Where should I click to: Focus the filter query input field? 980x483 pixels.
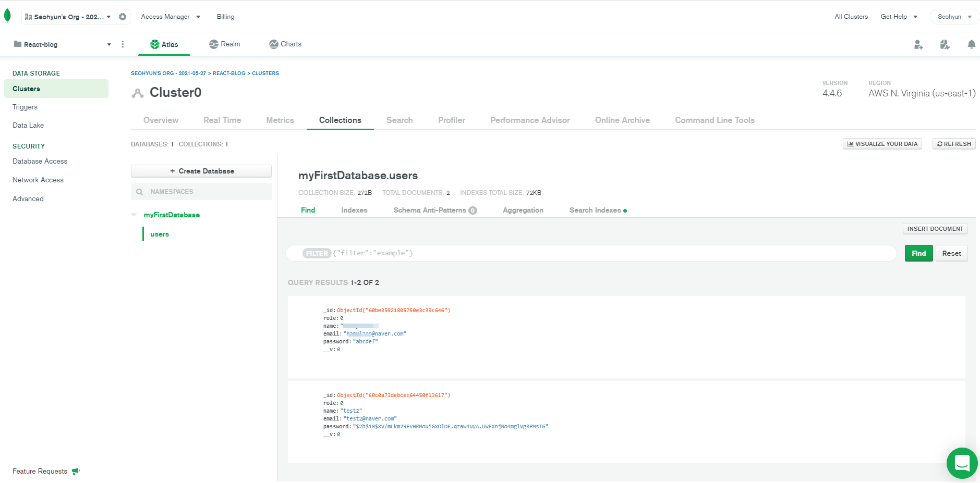click(x=591, y=253)
